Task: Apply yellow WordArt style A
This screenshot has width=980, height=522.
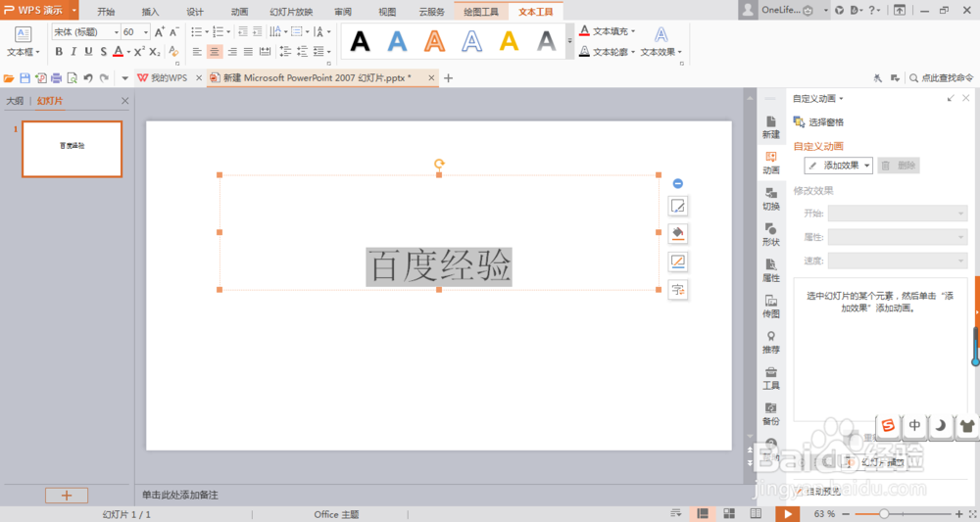Action: [x=509, y=41]
